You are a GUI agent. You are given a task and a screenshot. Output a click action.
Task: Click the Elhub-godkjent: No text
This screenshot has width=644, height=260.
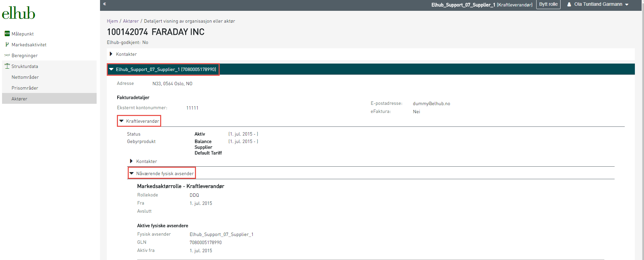click(x=127, y=42)
